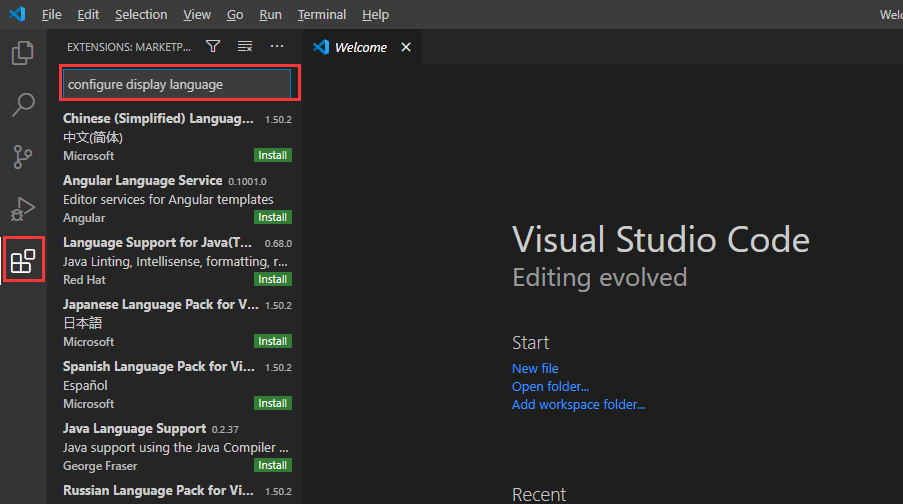Install Language Support for Java by Red Hat
903x504 pixels.
click(272, 279)
